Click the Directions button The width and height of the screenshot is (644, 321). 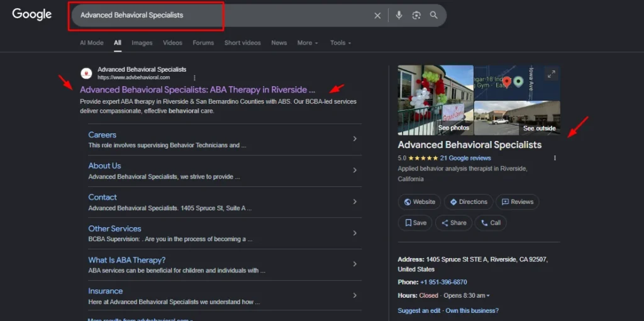point(469,202)
